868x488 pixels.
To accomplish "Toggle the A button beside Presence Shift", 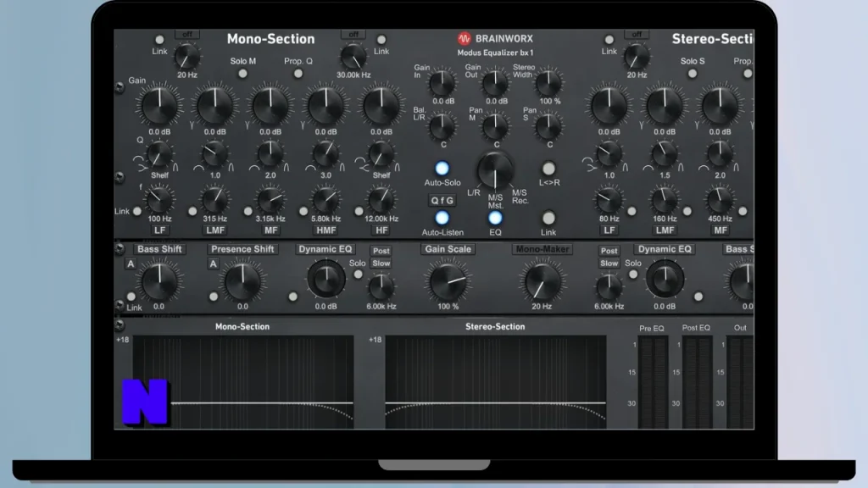I will coord(213,264).
